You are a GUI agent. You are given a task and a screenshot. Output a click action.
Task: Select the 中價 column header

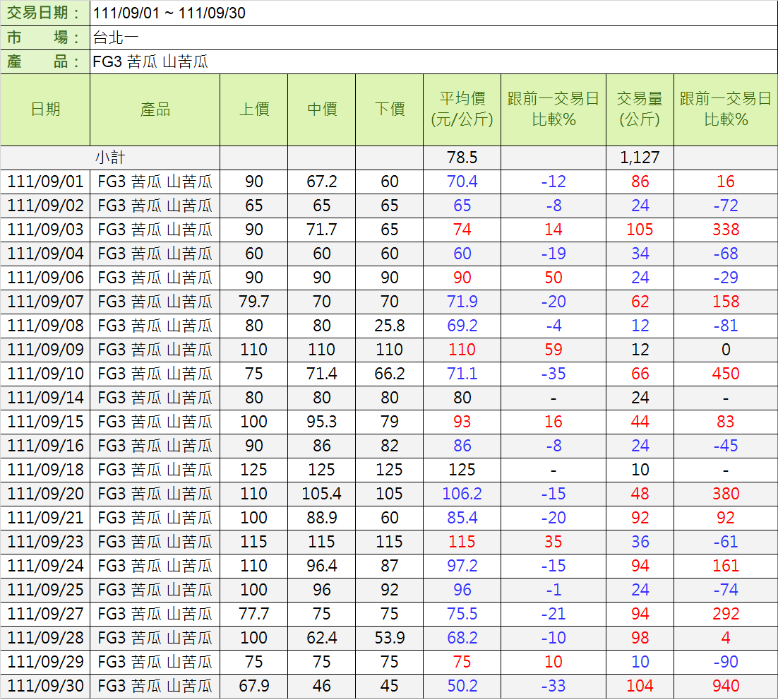click(x=321, y=109)
